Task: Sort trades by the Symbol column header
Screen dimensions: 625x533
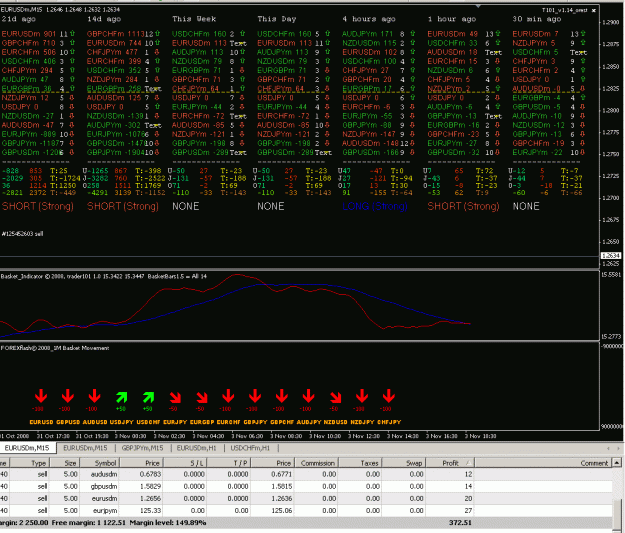Action: (x=100, y=463)
